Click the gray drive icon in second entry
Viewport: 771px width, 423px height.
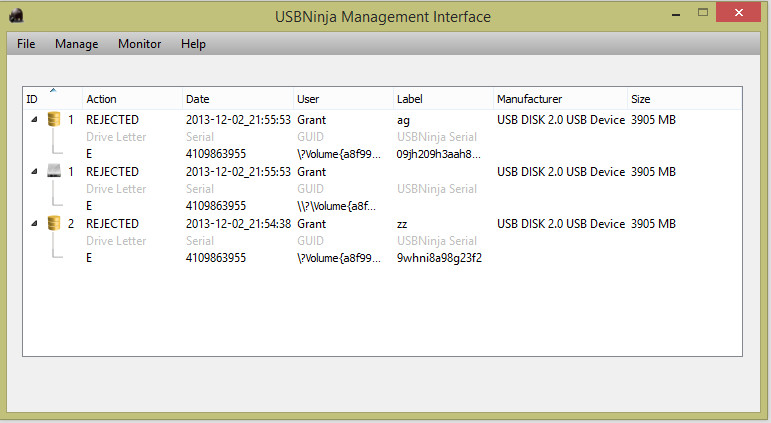point(54,172)
